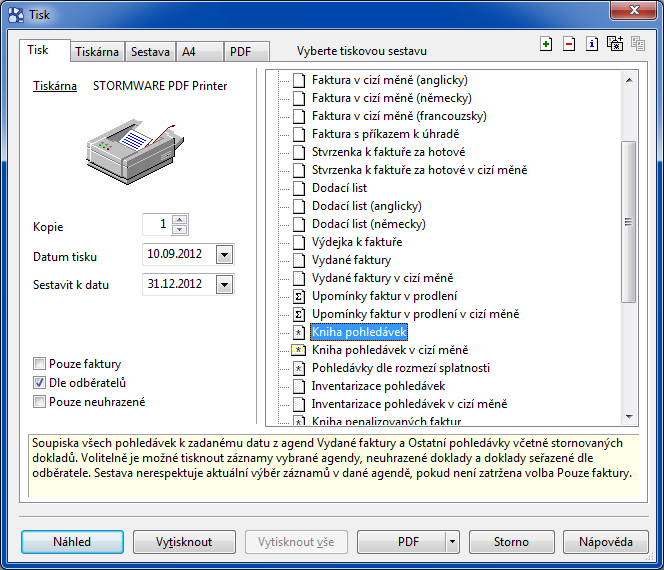Click the sum icon beside Upomínky faktur v prodlení
This screenshot has width=664, height=570.
point(298,296)
